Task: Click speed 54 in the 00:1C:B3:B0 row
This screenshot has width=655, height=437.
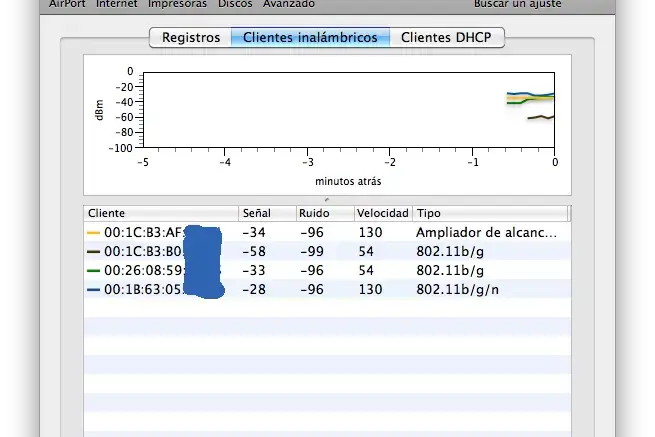Action: (366, 252)
